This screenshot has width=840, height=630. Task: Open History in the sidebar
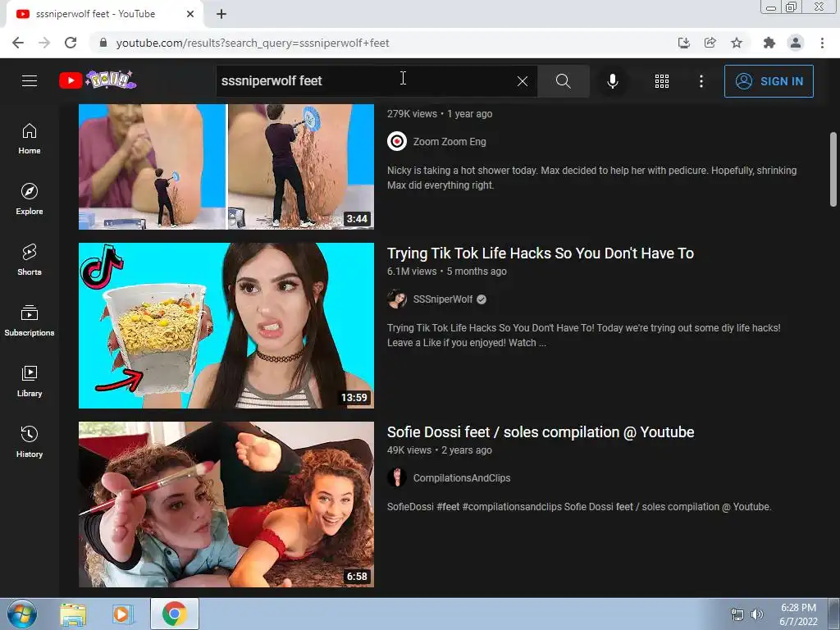(x=30, y=442)
